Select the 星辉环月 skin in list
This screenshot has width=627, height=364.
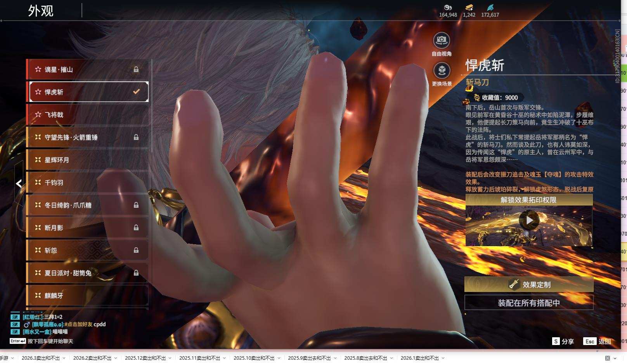coord(88,160)
